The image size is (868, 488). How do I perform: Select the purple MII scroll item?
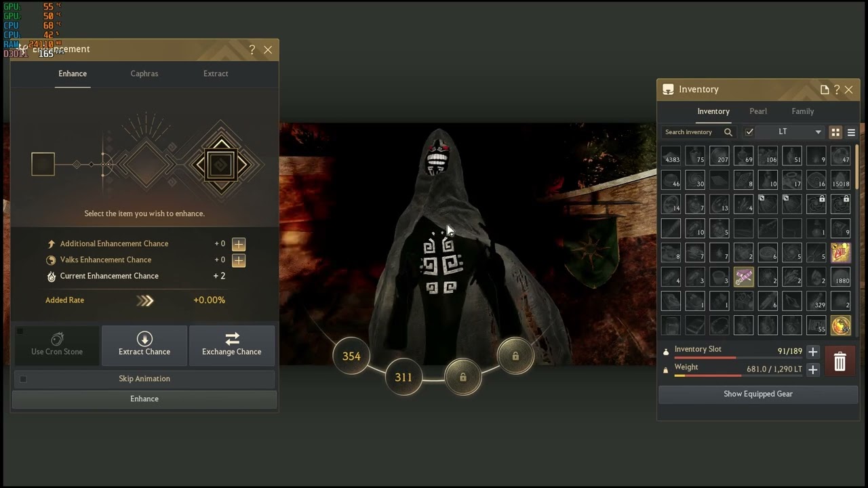click(x=841, y=253)
